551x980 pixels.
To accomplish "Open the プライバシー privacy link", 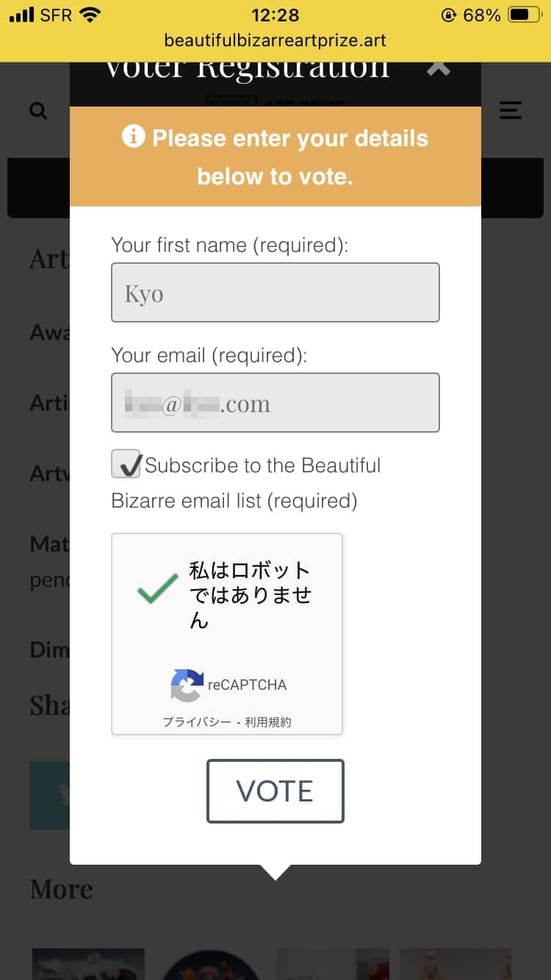I will point(196,722).
